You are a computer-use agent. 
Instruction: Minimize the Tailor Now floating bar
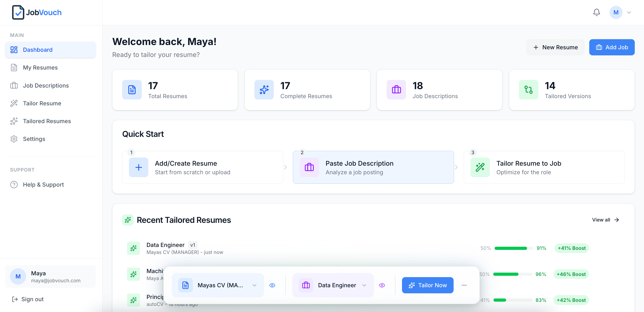(x=464, y=285)
